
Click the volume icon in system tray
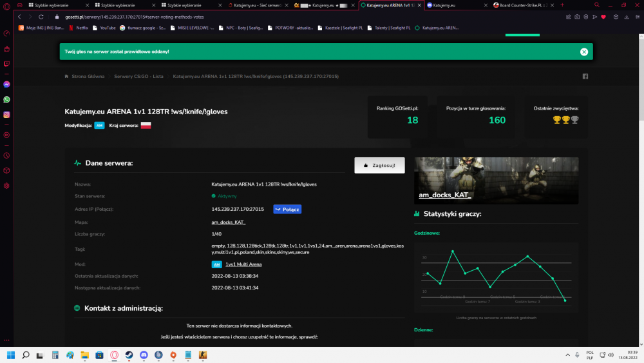(x=611, y=355)
